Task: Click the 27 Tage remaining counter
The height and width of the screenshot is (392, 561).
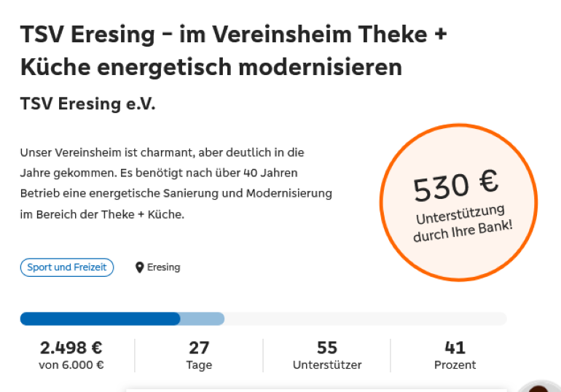Action: click(199, 355)
